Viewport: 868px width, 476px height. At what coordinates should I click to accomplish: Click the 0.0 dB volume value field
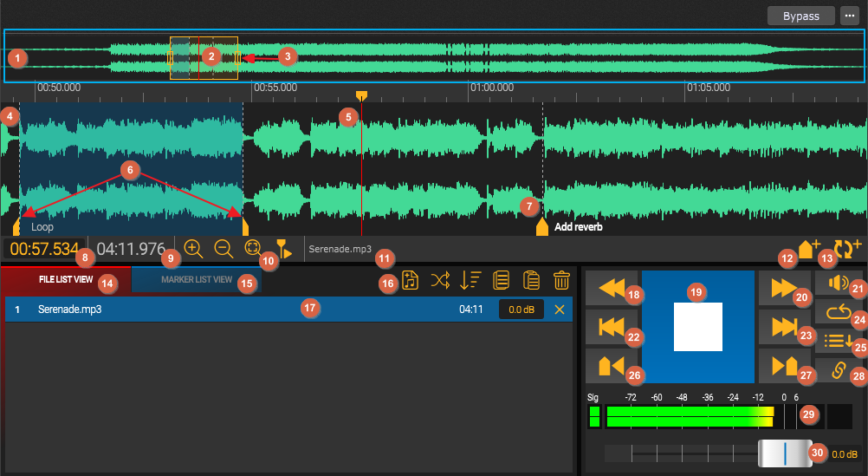(845, 453)
